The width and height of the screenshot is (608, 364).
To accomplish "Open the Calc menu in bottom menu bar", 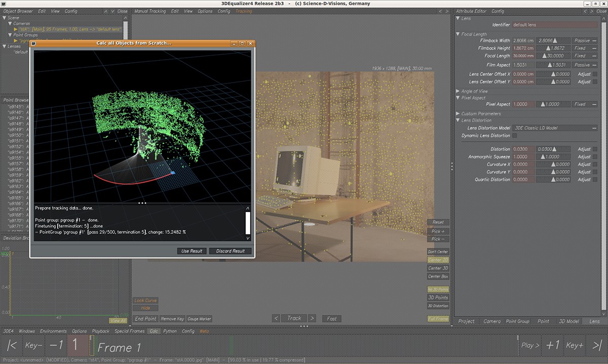I will [x=154, y=331].
